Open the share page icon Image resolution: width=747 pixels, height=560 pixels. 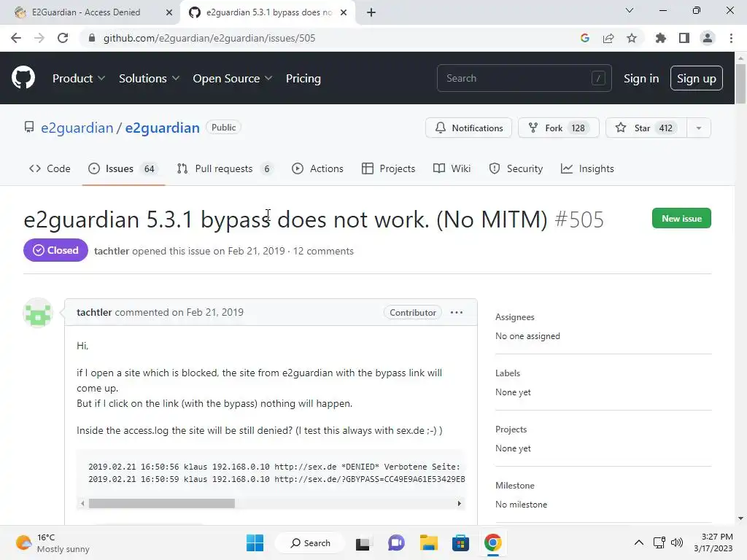click(608, 38)
